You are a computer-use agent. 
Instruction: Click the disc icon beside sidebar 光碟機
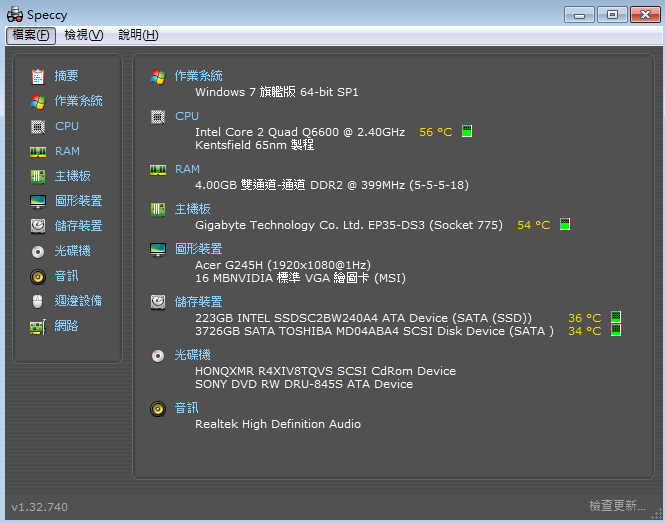[x=38, y=252]
